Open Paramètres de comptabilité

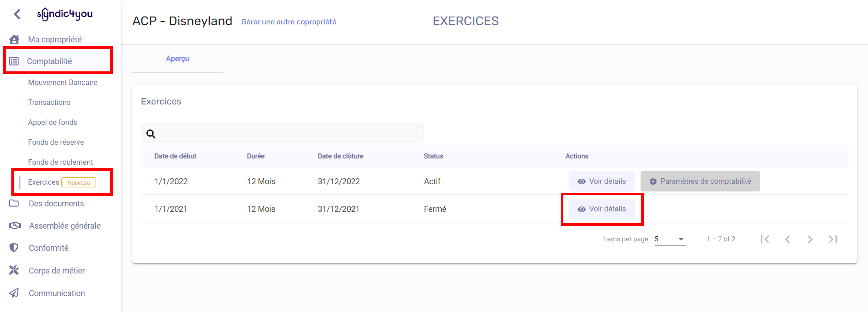[700, 181]
